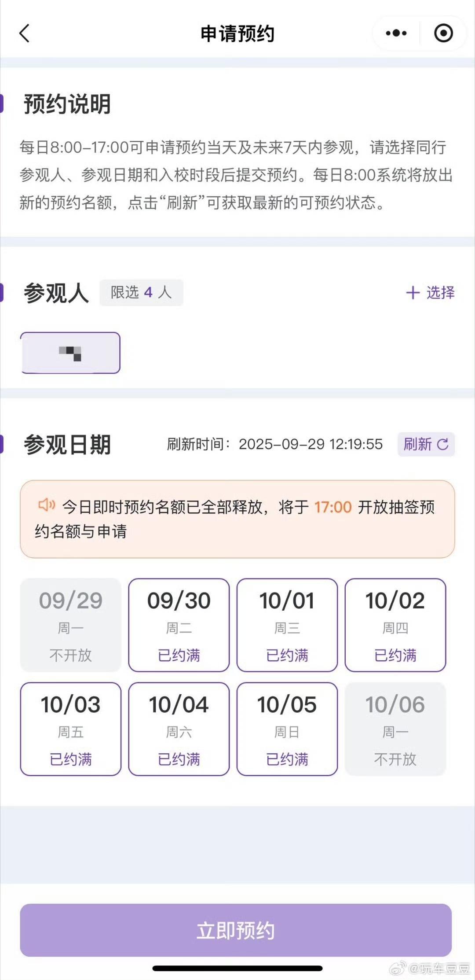Select the 09/30 周二 date card
The image size is (475, 980).
(179, 625)
